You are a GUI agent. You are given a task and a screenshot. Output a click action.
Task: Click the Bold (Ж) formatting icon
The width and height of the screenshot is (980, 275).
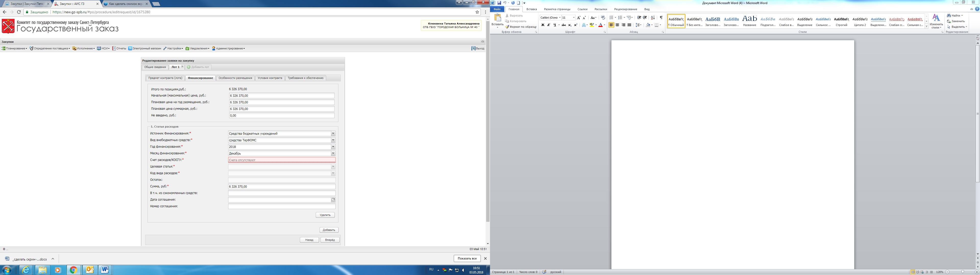tap(543, 25)
